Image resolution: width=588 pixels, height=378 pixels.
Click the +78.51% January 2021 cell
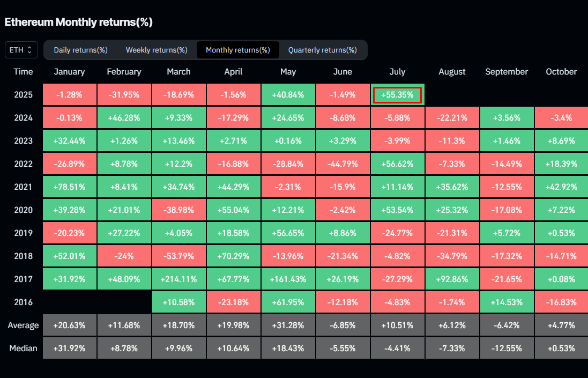(x=69, y=187)
